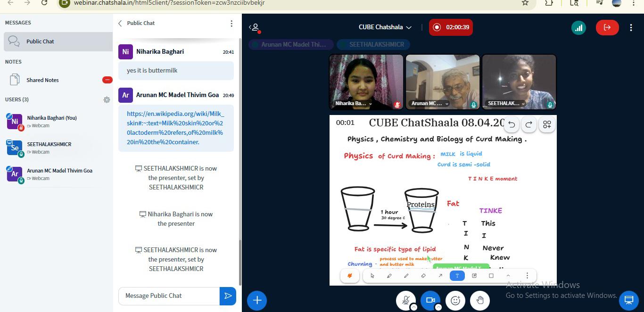Expand more shapes in whiteboard toolbar

508,276
